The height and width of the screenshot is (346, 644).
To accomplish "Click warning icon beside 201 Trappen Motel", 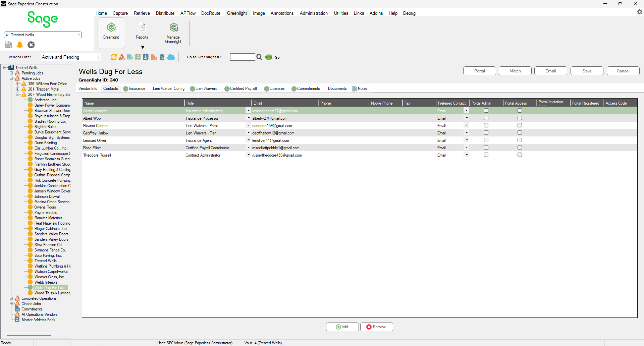I will tap(24, 89).
